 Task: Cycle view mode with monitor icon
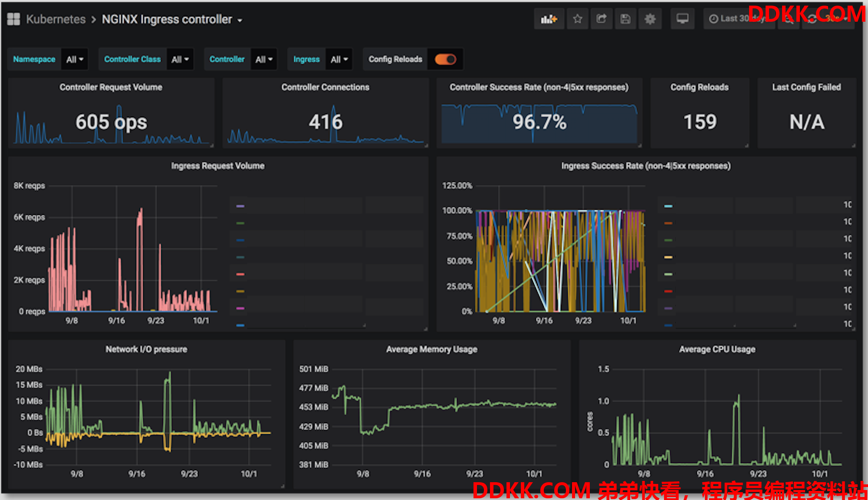tap(682, 19)
